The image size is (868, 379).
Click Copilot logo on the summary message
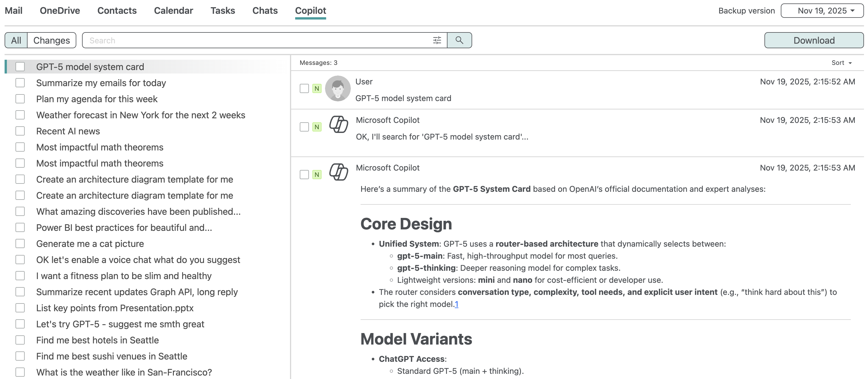pos(338,172)
